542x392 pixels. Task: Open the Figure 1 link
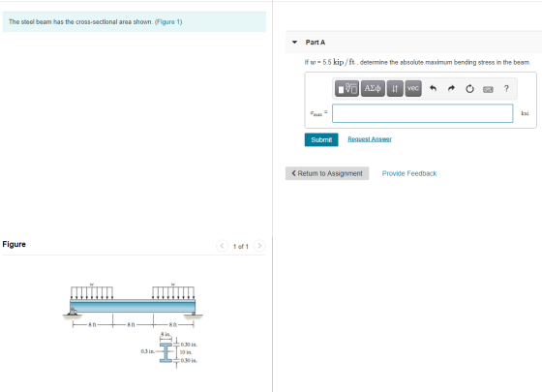(168, 21)
